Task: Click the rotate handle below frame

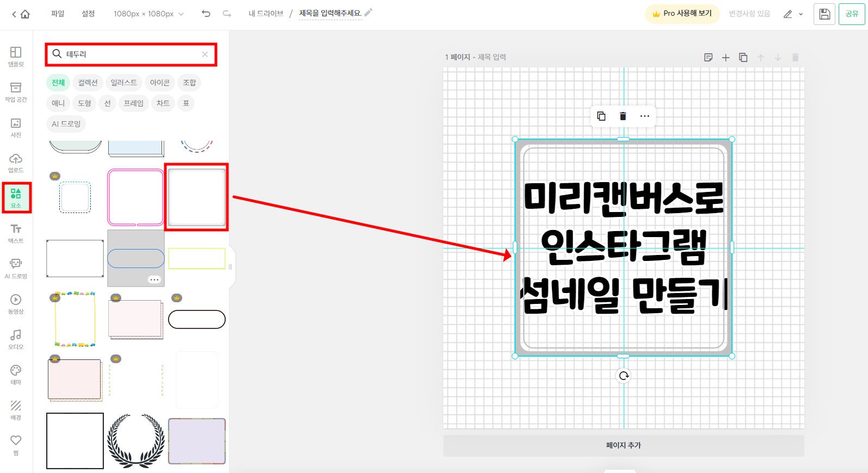Action: (x=623, y=376)
